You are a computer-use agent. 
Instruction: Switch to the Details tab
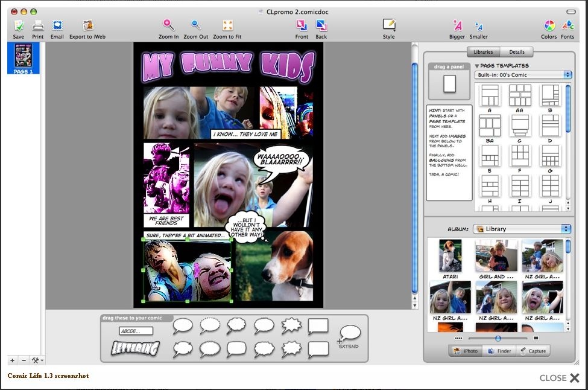517,52
